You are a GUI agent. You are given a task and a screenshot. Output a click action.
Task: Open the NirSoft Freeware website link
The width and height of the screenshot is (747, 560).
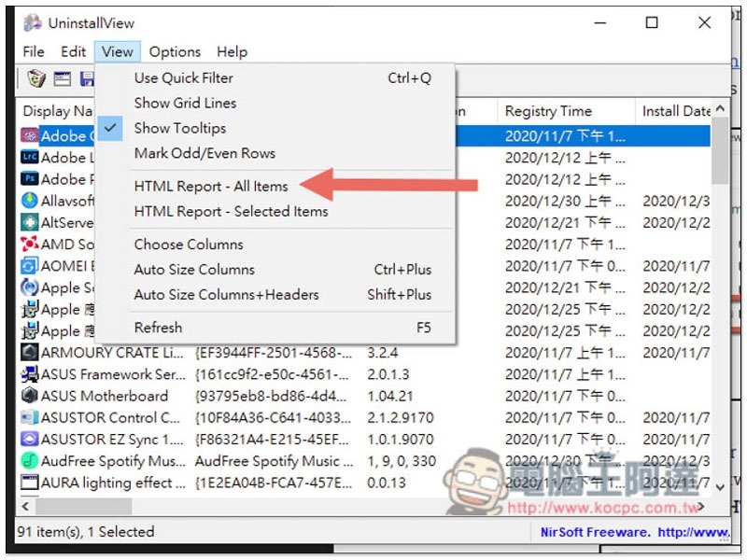coord(634,532)
